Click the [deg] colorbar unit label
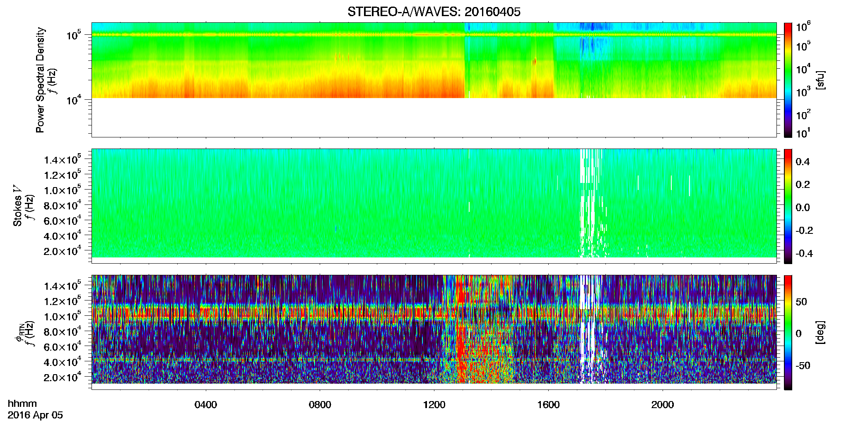The image size is (868, 447). (x=820, y=332)
